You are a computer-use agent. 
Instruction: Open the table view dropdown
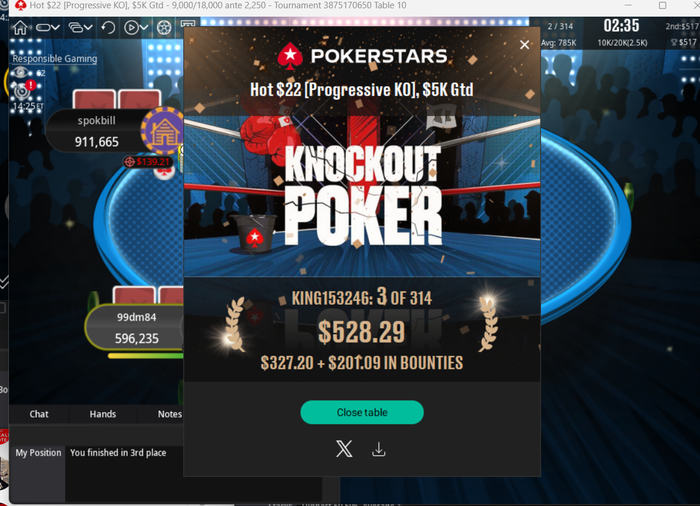tap(47, 28)
